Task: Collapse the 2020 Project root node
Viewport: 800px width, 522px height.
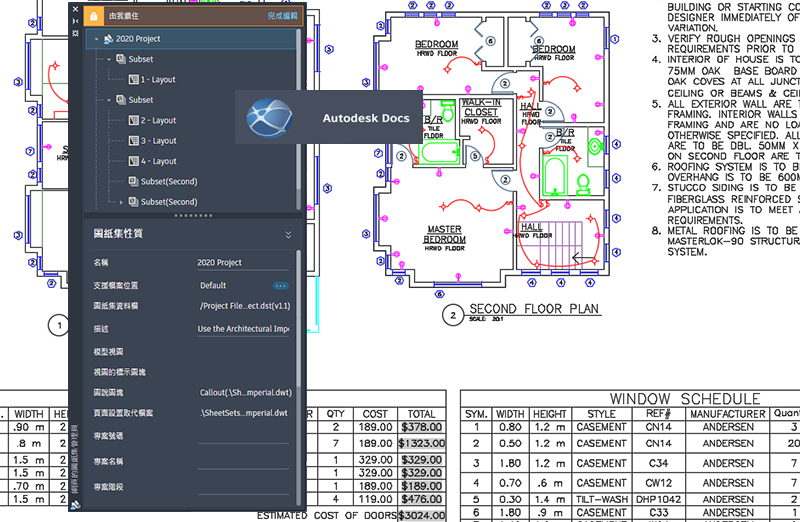Action: [96, 39]
